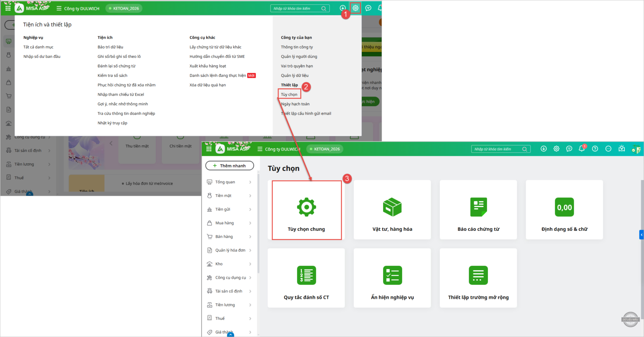This screenshot has width=644, height=337.
Task: Select Bảo trì dữ liệu menu entry
Action: [110, 47]
